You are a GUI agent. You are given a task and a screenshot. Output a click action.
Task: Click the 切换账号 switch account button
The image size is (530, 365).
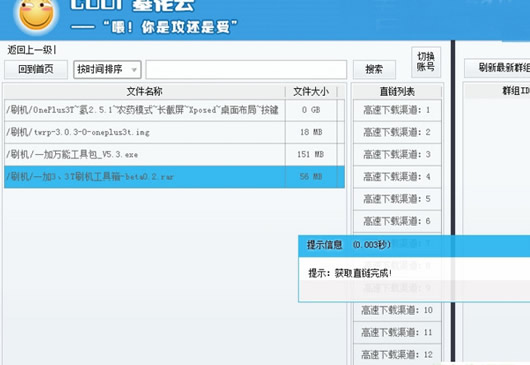(426, 62)
